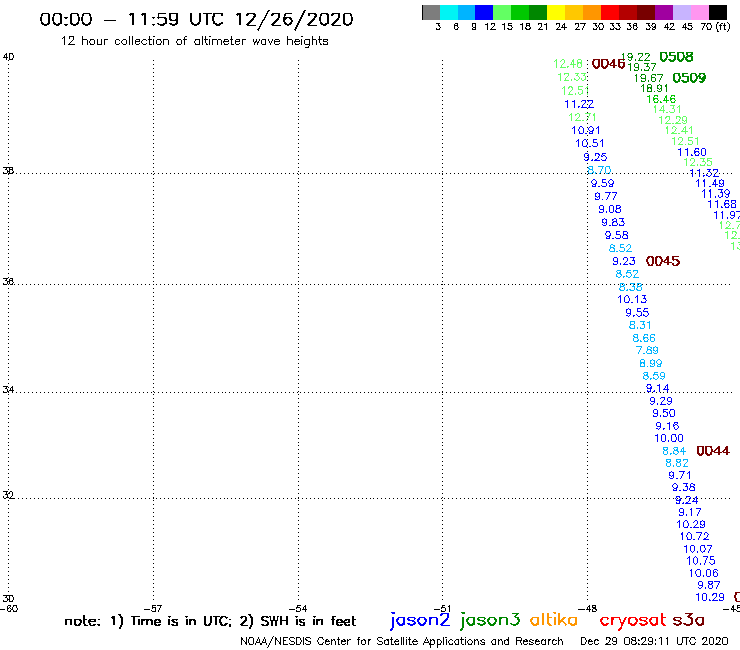Image resolution: width=740 pixels, height=650 pixels.
Task: Click the timestamp 'Dec 29 08:29:11 UTC 2020'
Action: 654,641
